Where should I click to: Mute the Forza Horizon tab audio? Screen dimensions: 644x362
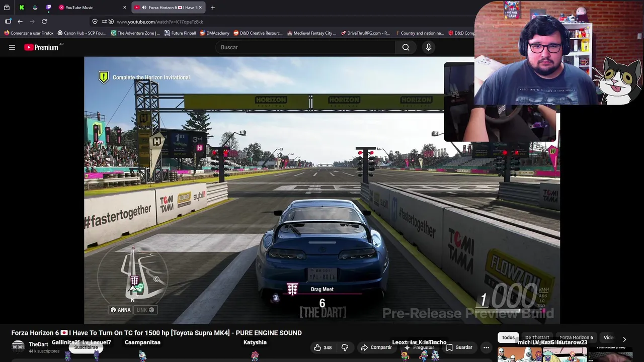tap(144, 8)
